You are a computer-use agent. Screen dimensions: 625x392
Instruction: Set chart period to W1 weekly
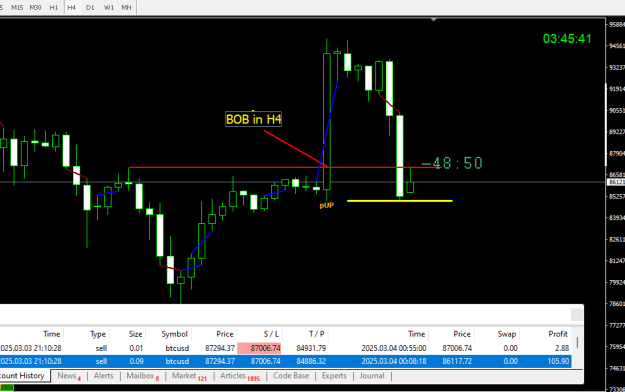[x=108, y=7]
